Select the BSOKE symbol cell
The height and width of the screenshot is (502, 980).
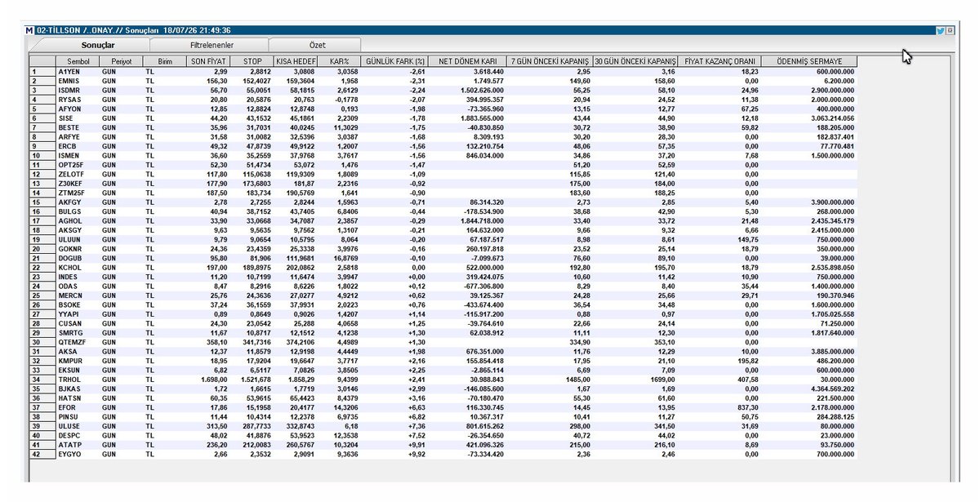[x=78, y=304]
